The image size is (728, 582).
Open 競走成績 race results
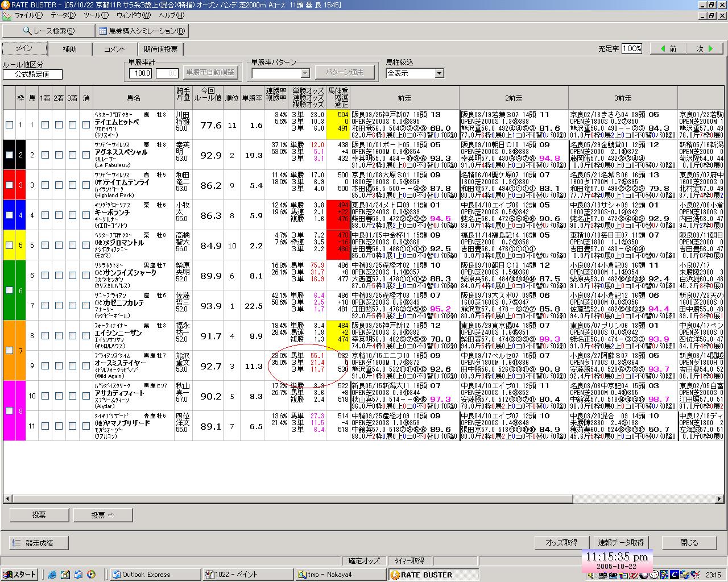[x=39, y=543]
